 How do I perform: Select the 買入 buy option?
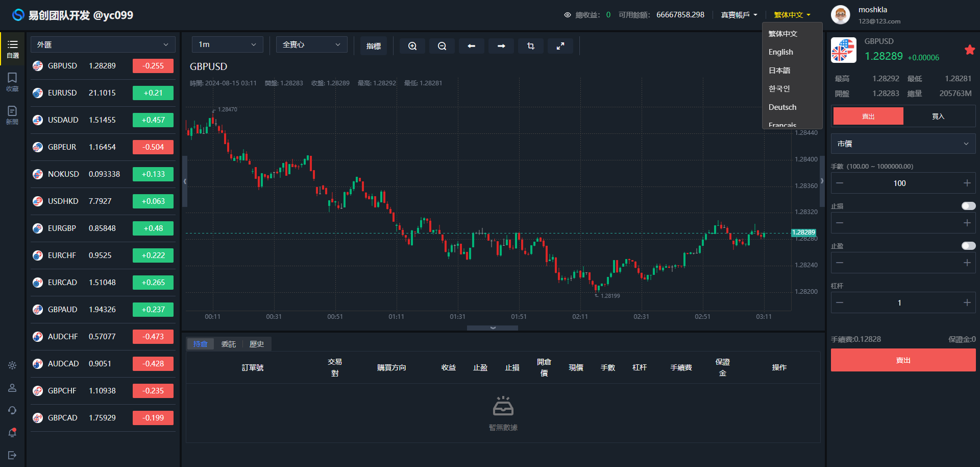tap(938, 116)
